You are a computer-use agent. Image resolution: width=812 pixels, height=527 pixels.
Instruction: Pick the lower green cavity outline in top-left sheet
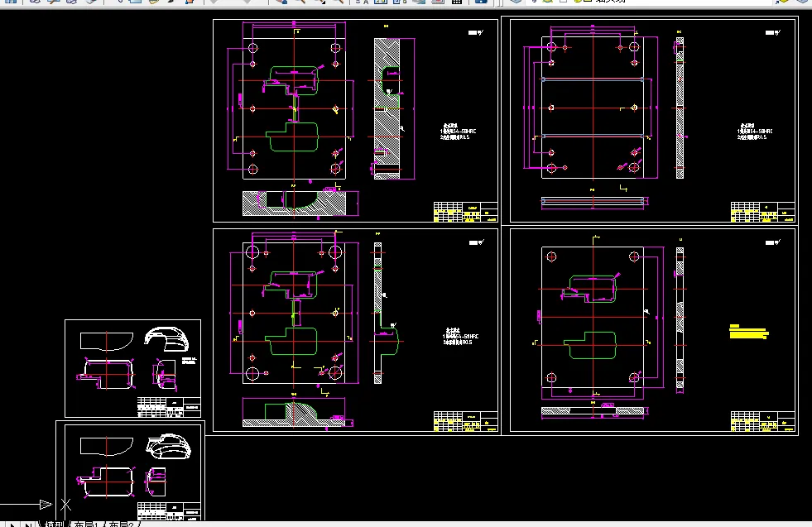[x=292, y=137]
